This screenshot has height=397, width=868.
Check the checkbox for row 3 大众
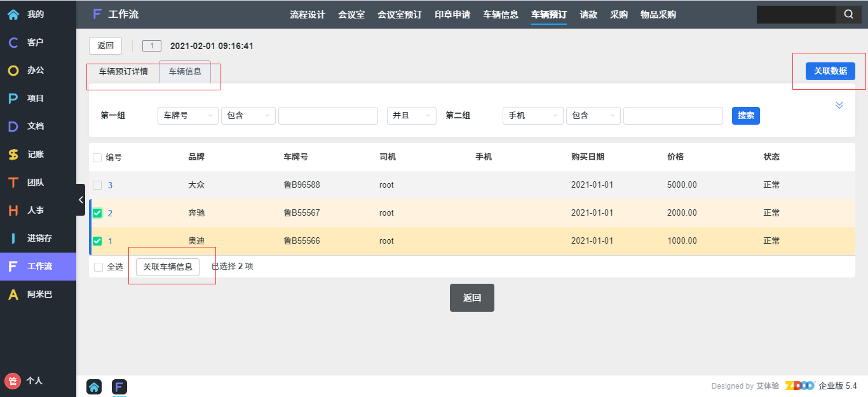97,185
